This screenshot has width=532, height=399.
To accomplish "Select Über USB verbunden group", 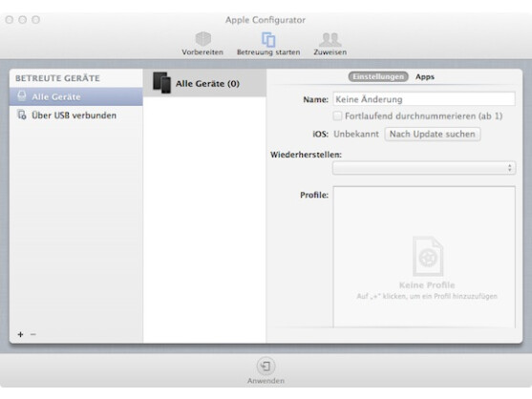I will [x=76, y=115].
